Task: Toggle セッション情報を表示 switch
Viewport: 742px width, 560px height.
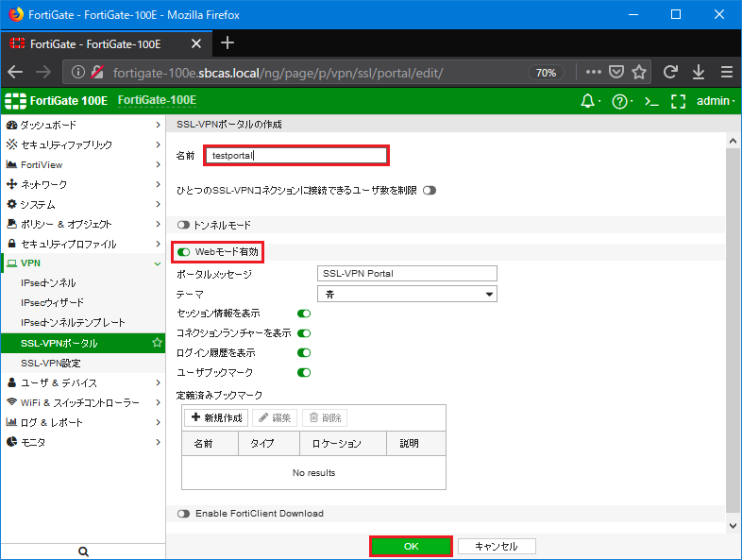Action: coord(304,314)
